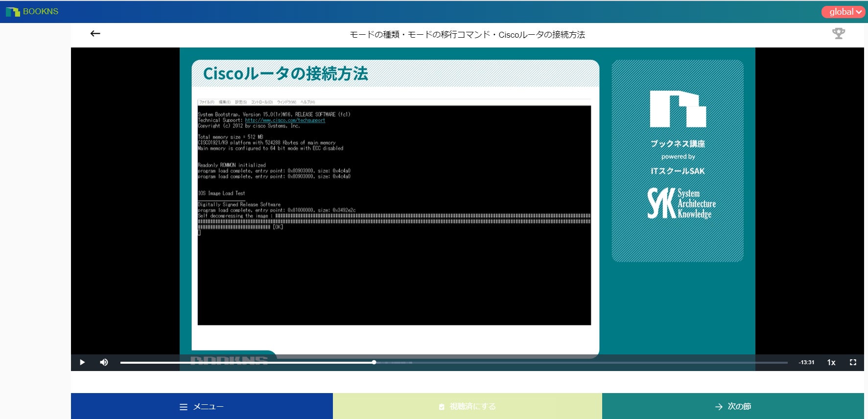This screenshot has width=868, height=419.
Task: Open the メニュー menu button
Action: [x=202, y=406]
